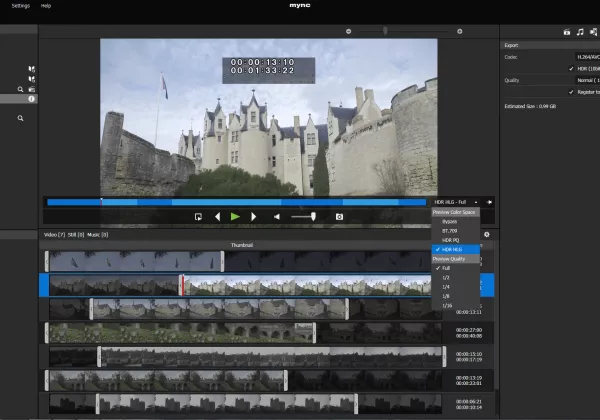Click the clapperboard icon in the left sidebar
Image resolution: width=600 pixels, height=420 pixels.
32,89
